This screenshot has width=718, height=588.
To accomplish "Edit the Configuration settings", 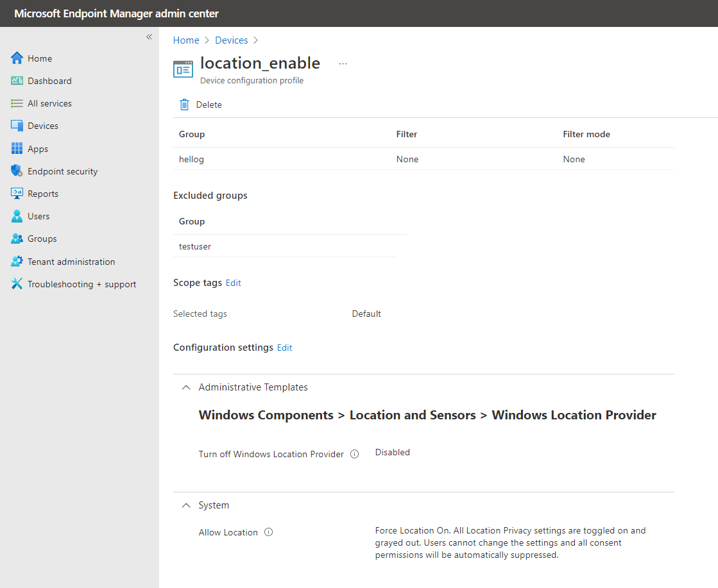I will tap(284, 348).
